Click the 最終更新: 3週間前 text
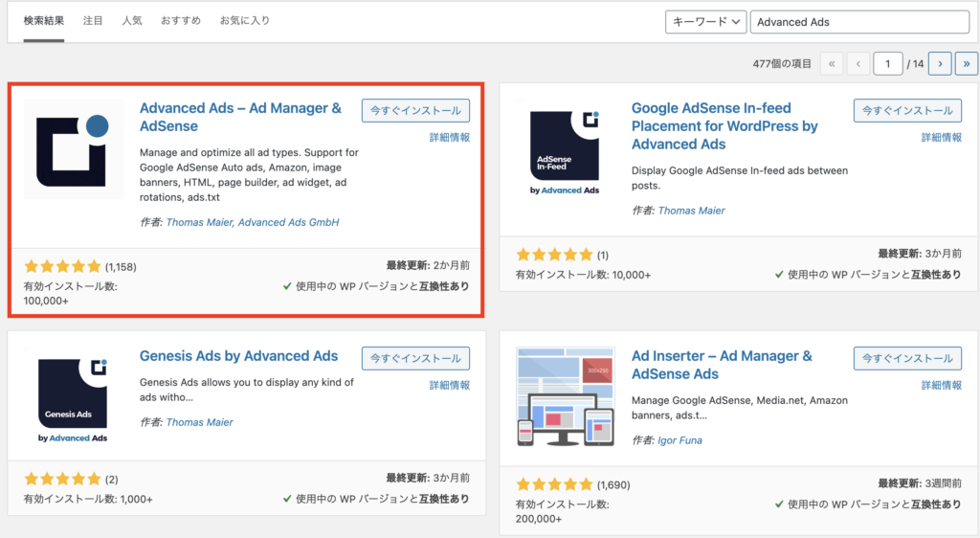The height and width of the screenshot is (538, 980). pyautogui.click(x=920, y=483)
